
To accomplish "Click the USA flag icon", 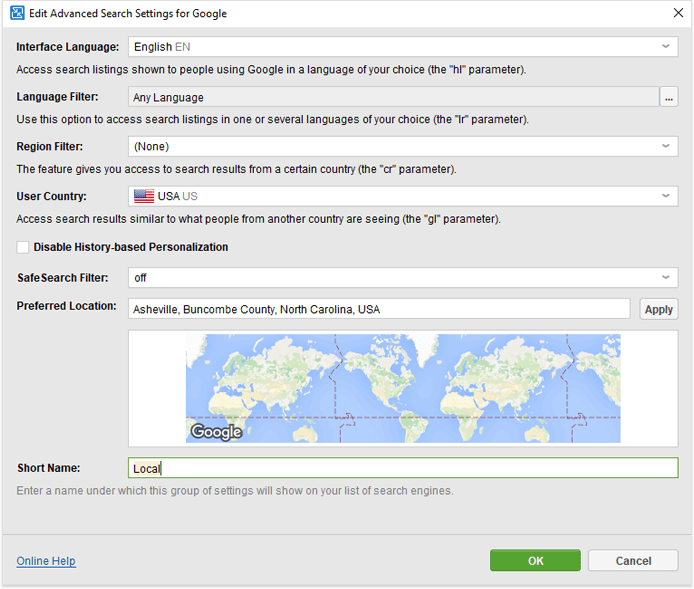I will 144,196.
